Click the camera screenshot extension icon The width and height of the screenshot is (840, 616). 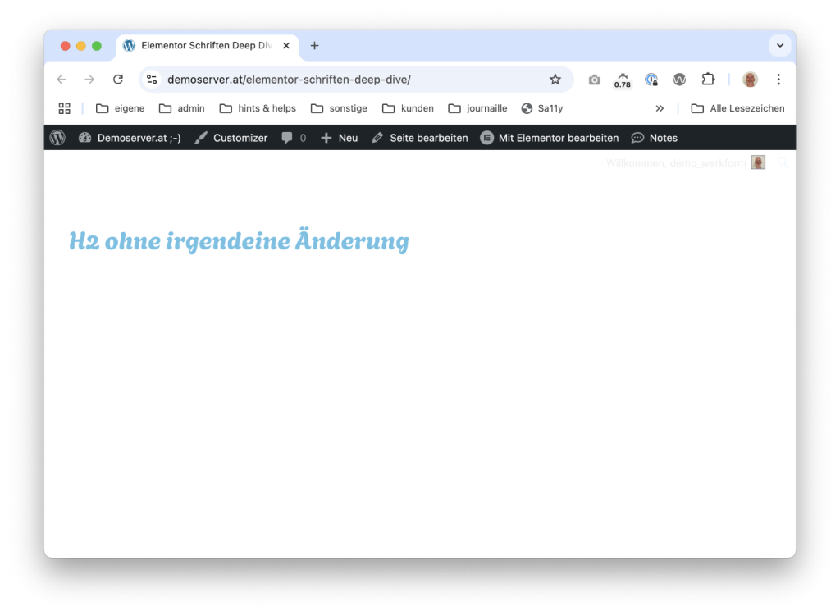click(594, 80)
